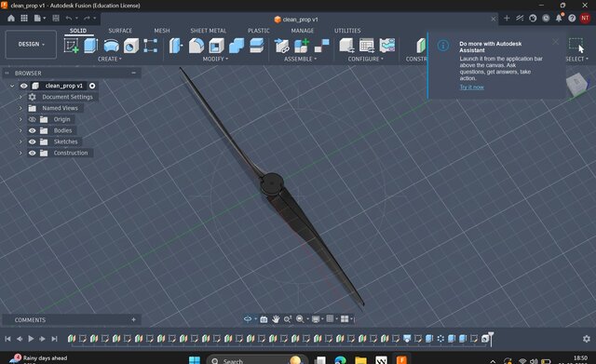This screenshot has width=596, height=364.
Task: Switch to the SURFACE tab
Action: point(120,31)
